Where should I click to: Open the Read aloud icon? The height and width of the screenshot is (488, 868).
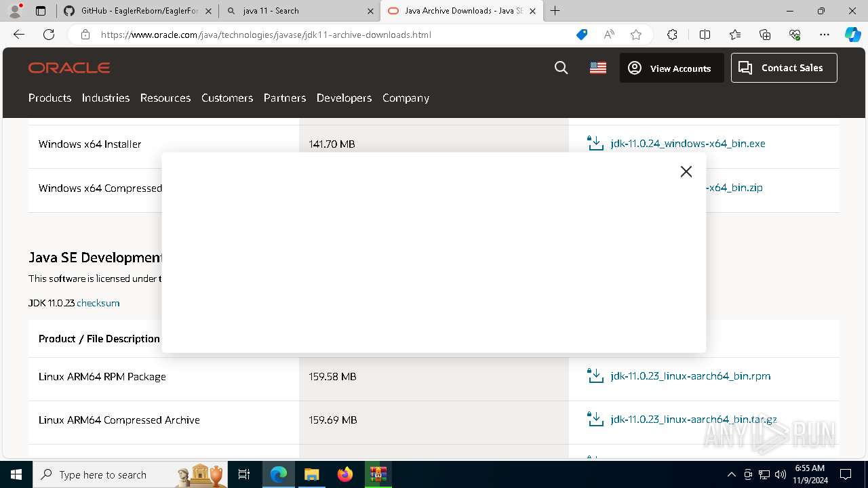609,35
